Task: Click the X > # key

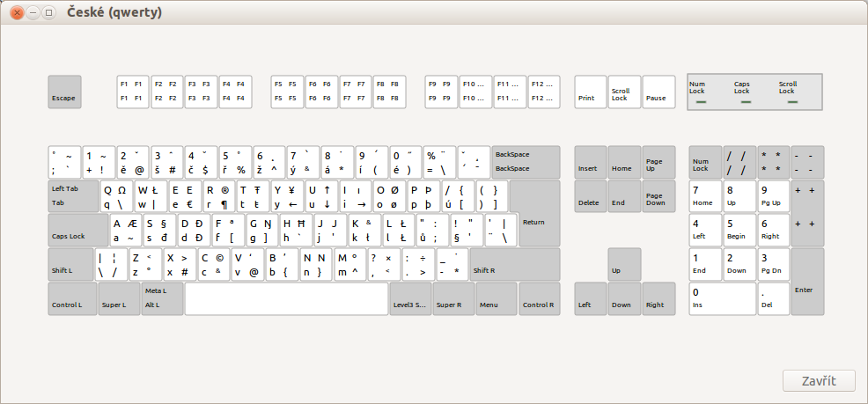Action: [180, 265]
